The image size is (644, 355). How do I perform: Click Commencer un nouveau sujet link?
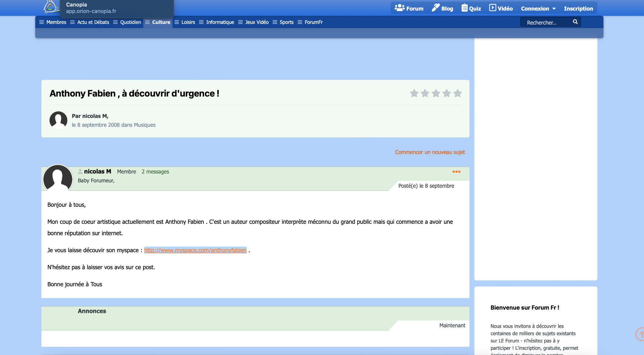[x=430, y=152]
